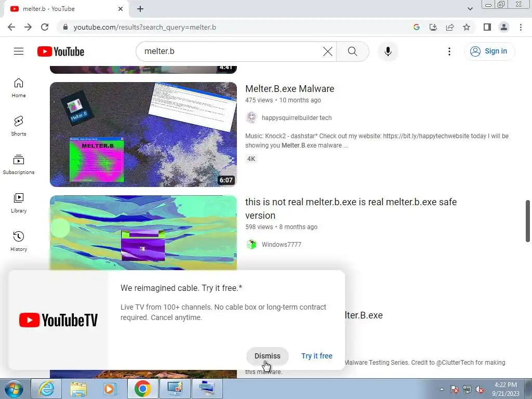Open the Action Center flag tray icon

455,390
